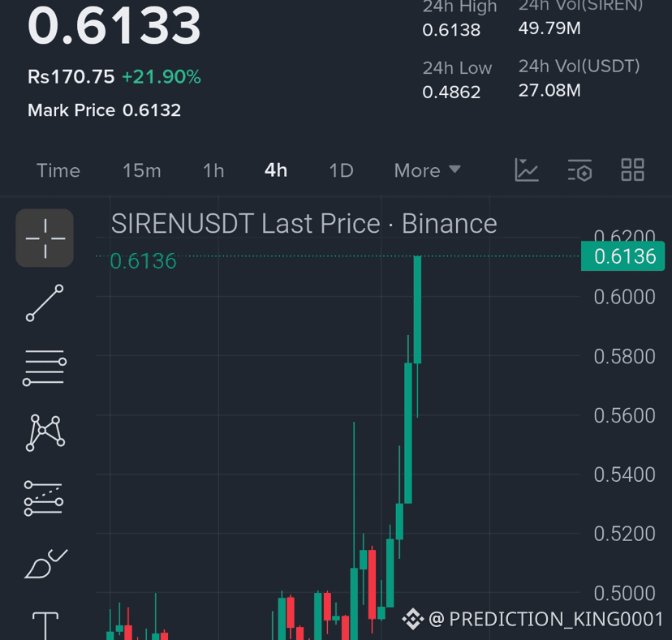672x640 pixels.
Task: Click the 0.6000 axis price label
Action: [624, 297]
